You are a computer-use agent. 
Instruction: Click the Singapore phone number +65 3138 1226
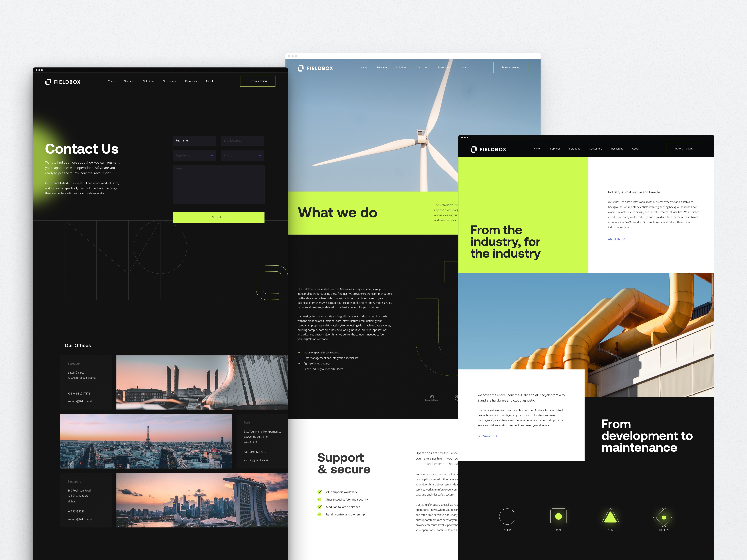[76, 511]
